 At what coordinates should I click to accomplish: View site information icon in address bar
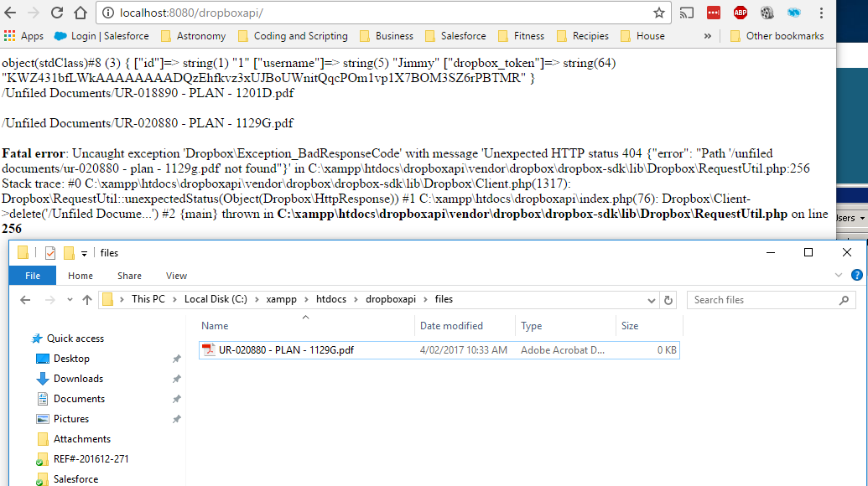pyautogui.click(x=108, y=13)
